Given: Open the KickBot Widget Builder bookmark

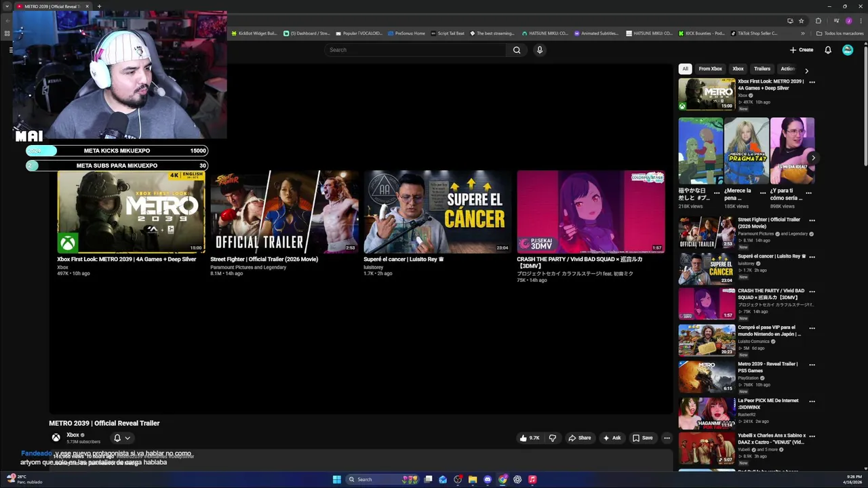Looking at the screenshot, I should click(255, 33).
